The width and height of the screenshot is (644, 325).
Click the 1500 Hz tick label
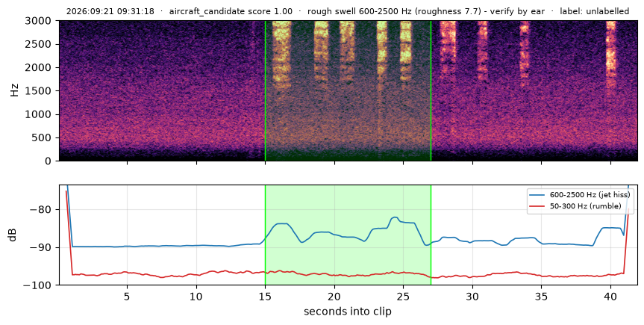click(40, 91)
